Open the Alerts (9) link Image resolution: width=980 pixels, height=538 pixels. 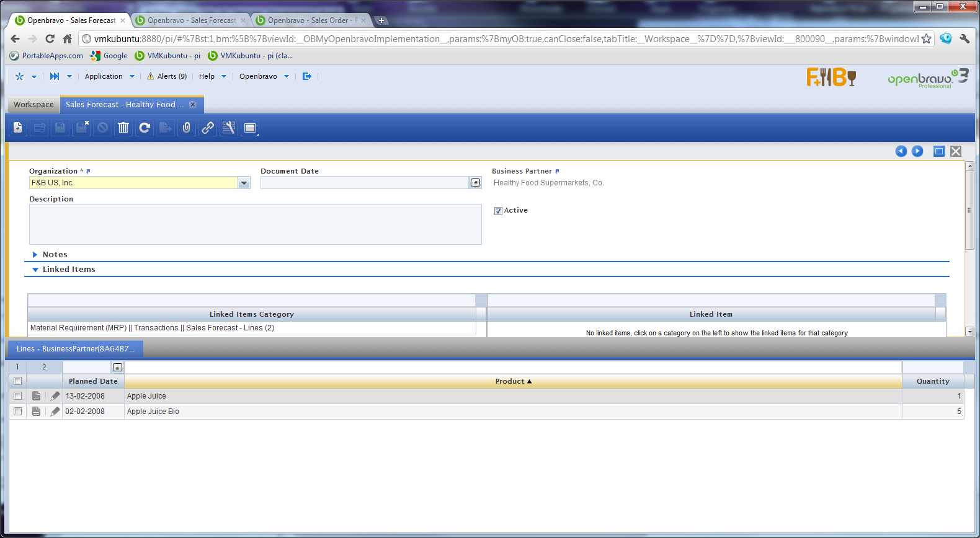click(172, 76)
